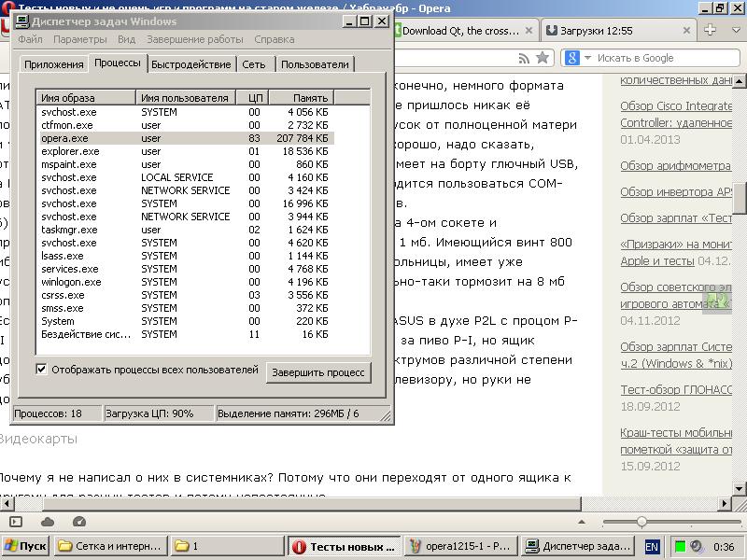Select the Процессы tab
This screenshot has width=747, height=560.
pos(118,63)
